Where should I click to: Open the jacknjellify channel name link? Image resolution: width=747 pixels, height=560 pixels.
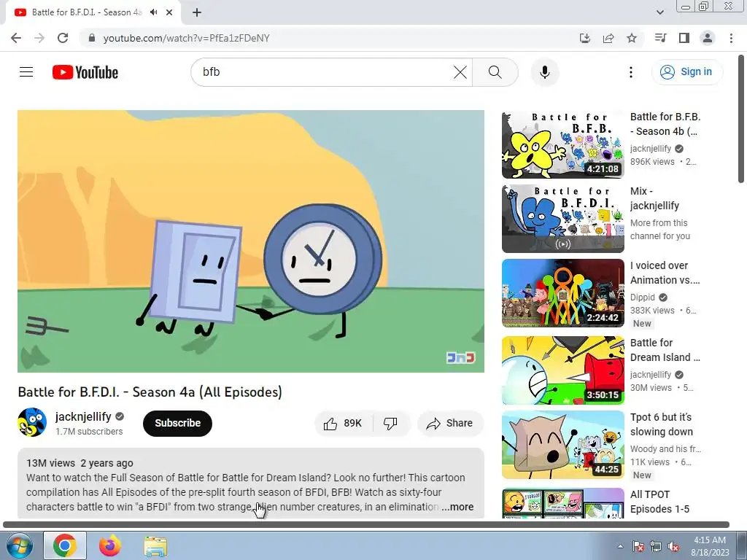[x=83, y=416]
